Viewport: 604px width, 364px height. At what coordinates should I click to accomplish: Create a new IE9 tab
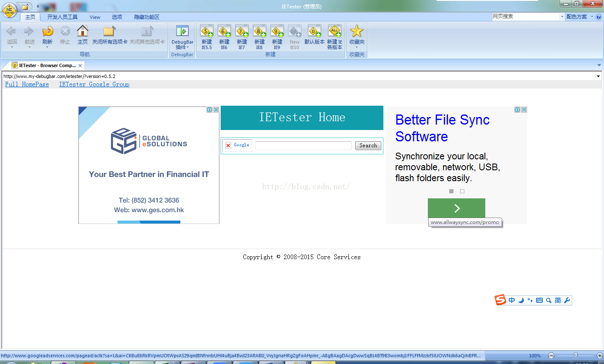point(277,37)
